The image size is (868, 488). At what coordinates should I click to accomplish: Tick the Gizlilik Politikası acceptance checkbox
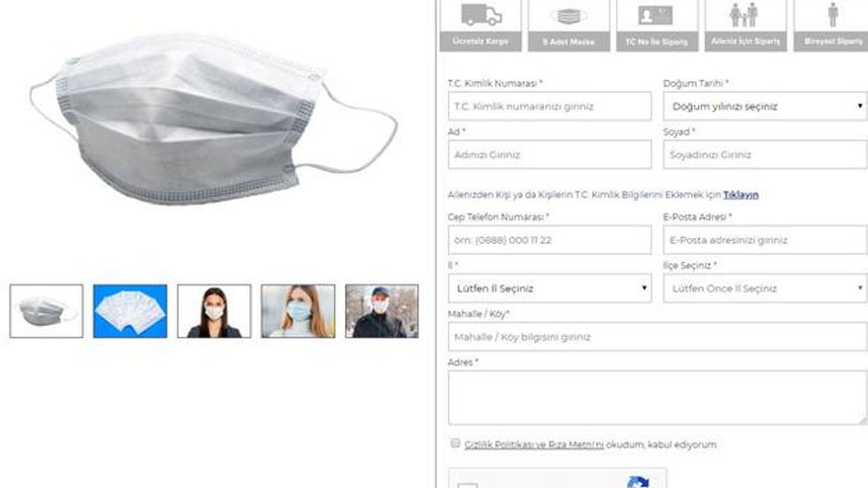(x=455, y=444)
